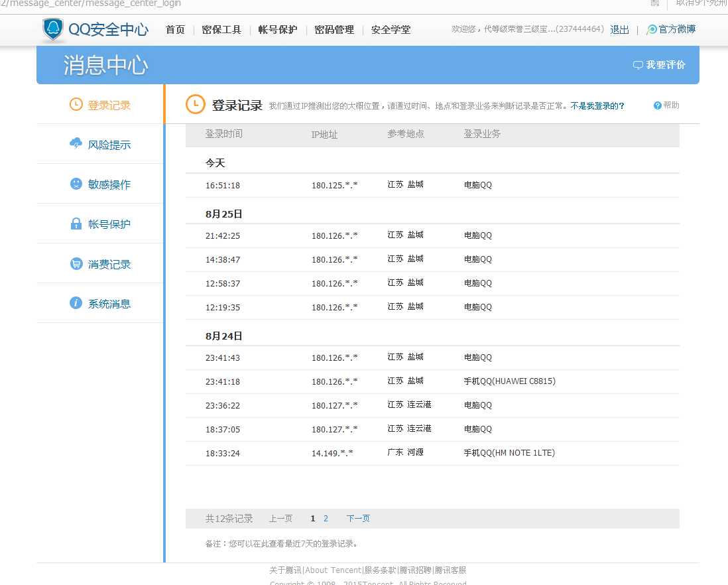The width and height of the screenshot is (728, 585).
Task: Click the 14:38:47 login time
Action: (223, 259)
